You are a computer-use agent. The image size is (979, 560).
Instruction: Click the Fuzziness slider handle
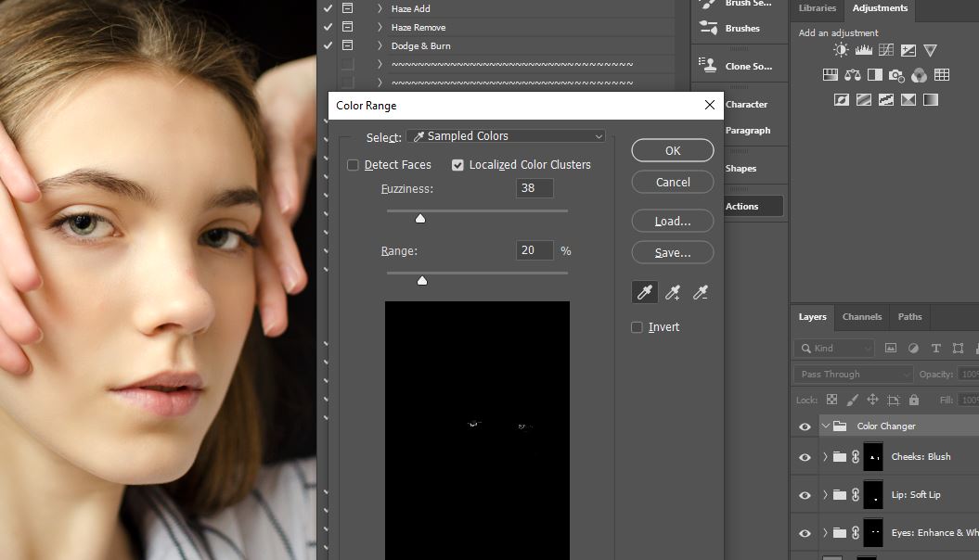420,219
